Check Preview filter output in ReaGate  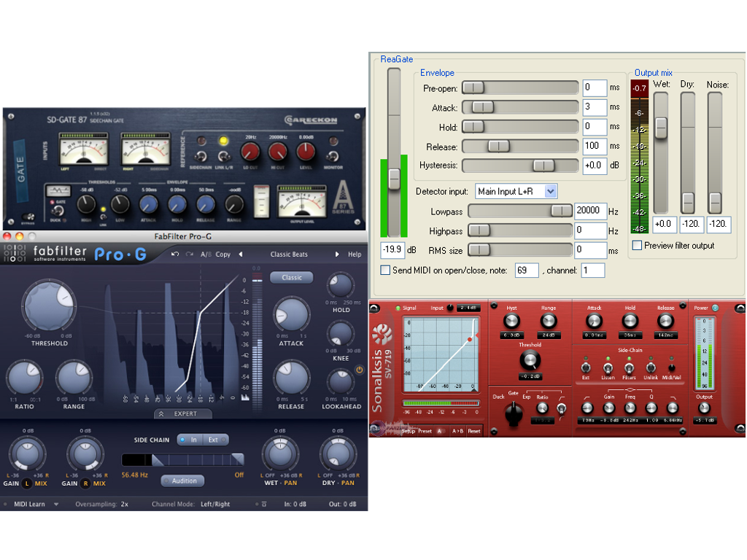tap(637, 245)
